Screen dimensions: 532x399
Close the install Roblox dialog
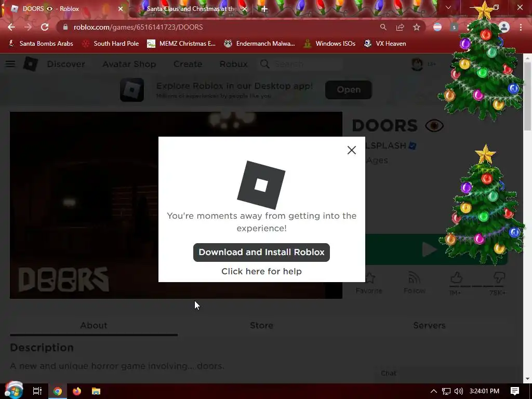coord(352,150)
